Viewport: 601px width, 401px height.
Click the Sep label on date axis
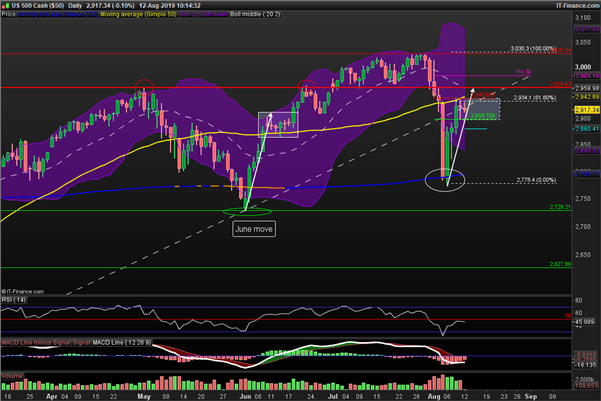[x=531, y=396]
